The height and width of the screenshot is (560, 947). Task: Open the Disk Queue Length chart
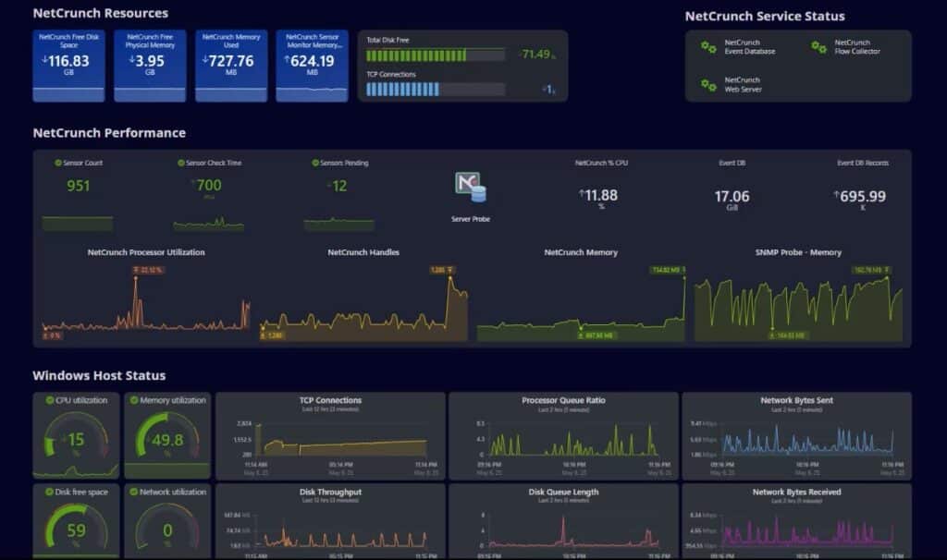[x=563, y=521]
